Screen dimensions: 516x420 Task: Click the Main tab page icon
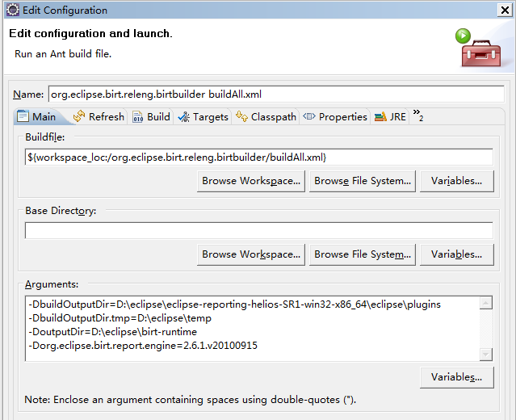click(x=23, y=116)
